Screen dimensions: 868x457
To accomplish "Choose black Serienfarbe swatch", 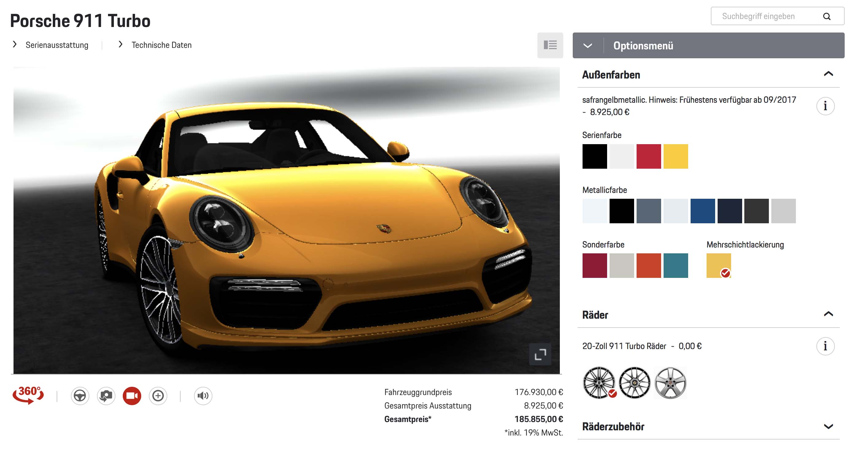I will point(595,157).
